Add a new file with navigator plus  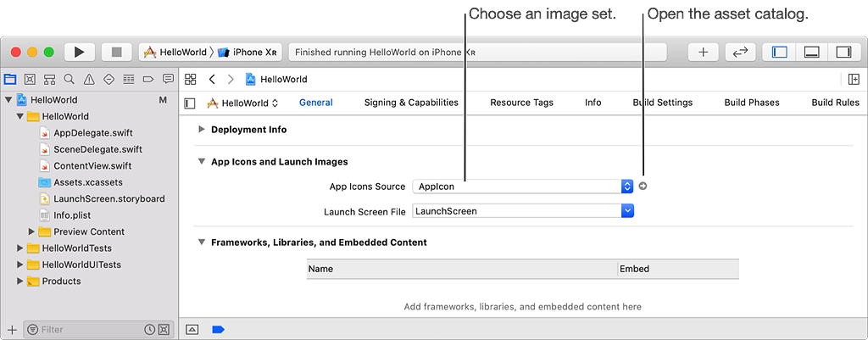coord(12,330)
